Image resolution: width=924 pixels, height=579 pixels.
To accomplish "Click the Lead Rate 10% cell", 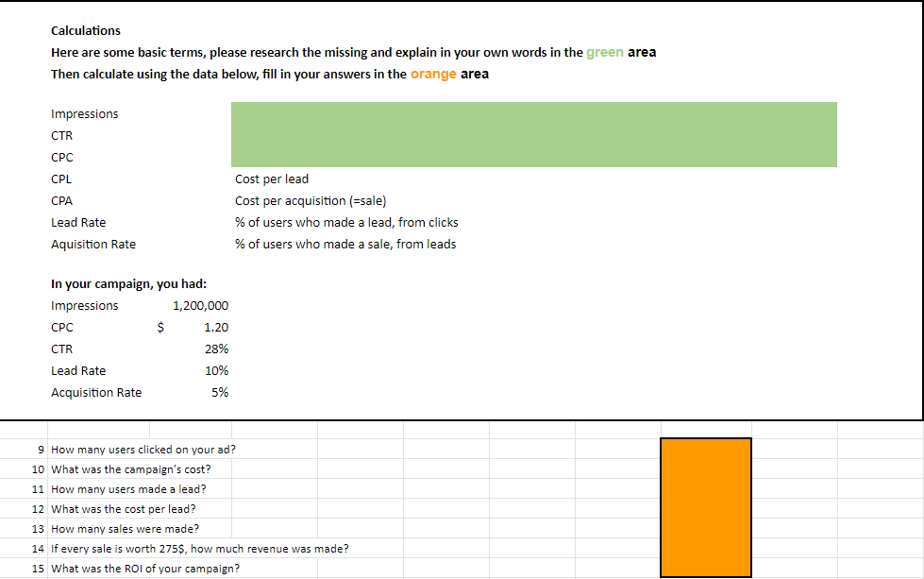I will point(216,371).
